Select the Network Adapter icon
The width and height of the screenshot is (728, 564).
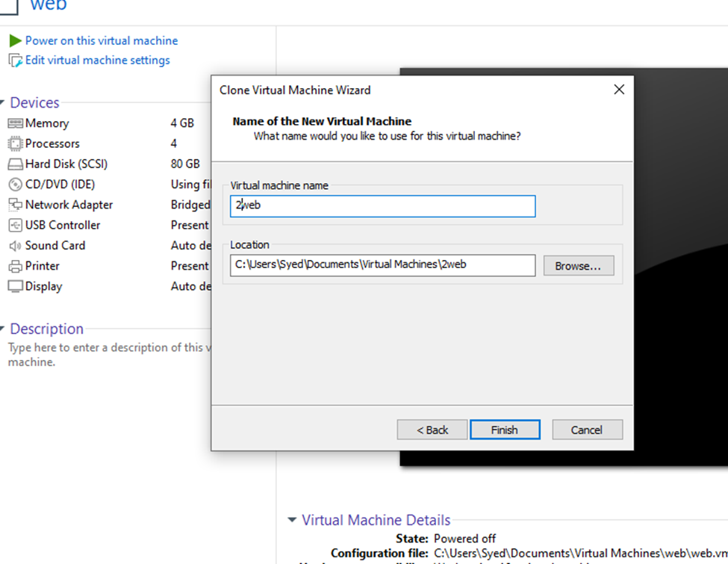point(15,205)
